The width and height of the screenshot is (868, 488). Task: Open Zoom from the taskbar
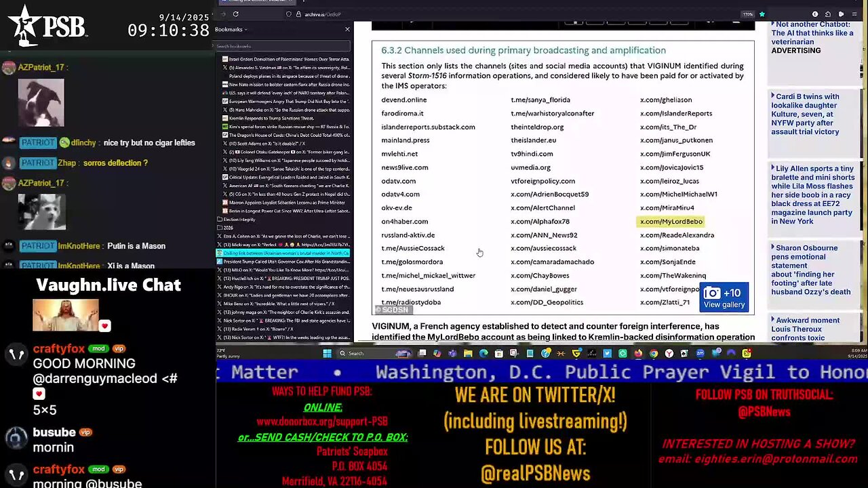700,353
